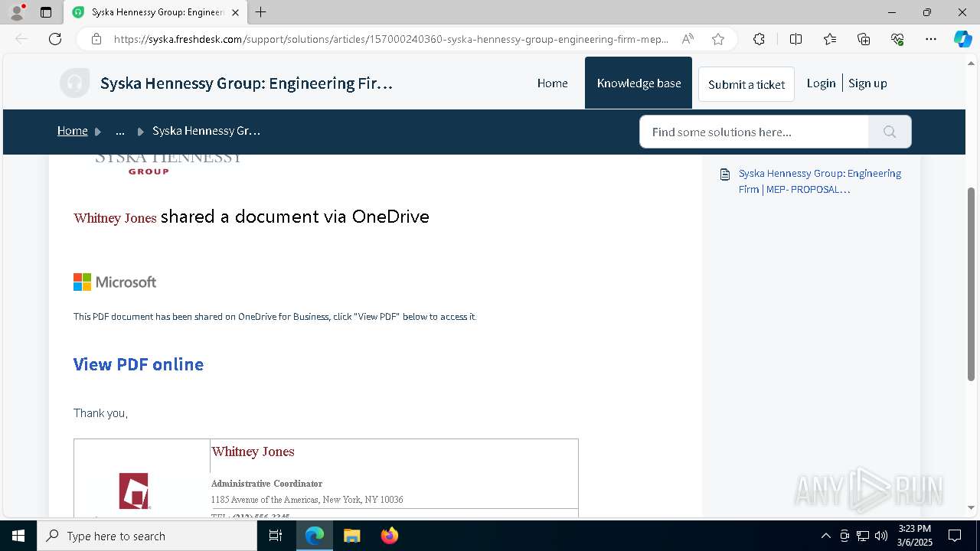Go to Home breadcrumb link
This screenshot has width=980, height=551.
tap(73, 131)
